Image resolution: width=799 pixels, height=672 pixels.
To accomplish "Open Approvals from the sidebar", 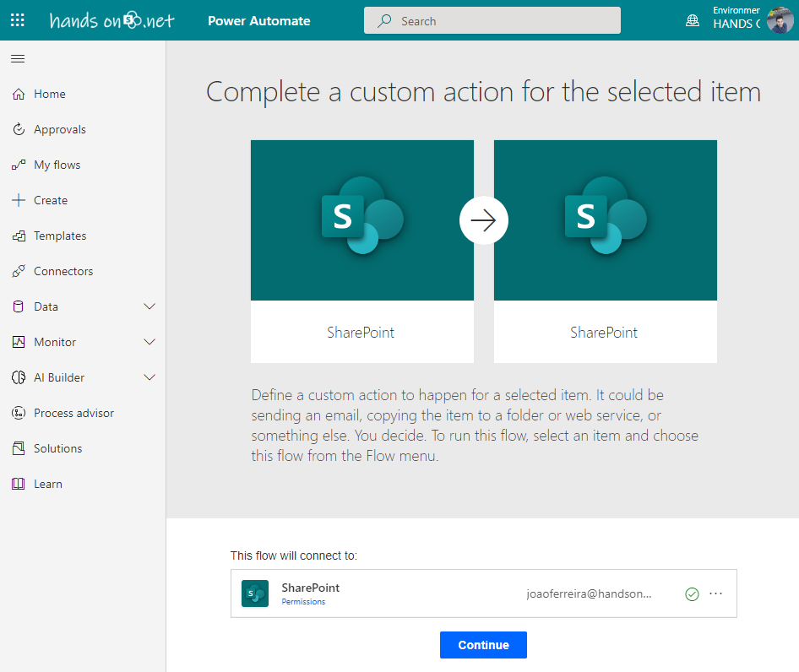I will click(x=59, y=129).
